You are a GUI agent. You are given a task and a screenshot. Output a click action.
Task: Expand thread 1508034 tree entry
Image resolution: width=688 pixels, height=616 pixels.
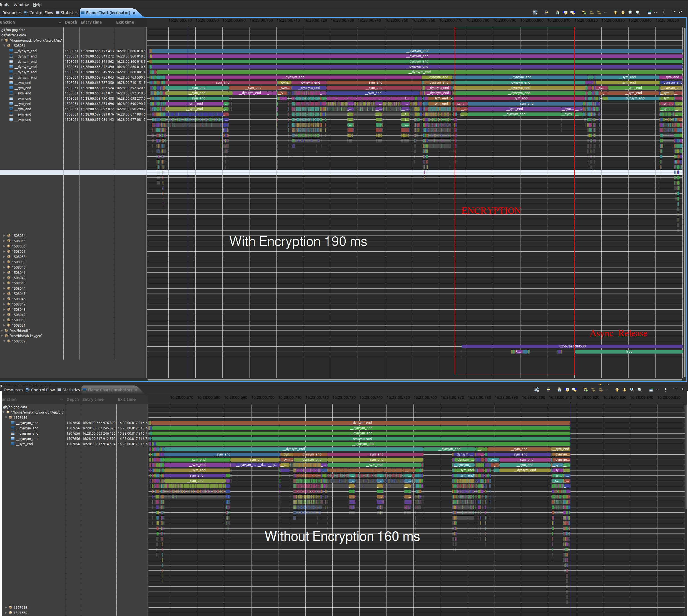tap(4, 236)
